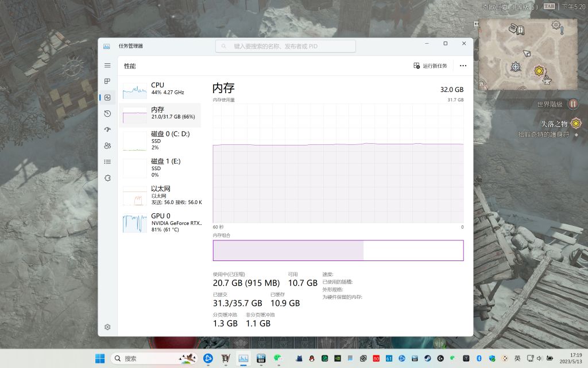Viewport: 588px width, 368px height.
Task: Open the Startup apps page
Action: point(107,129)
